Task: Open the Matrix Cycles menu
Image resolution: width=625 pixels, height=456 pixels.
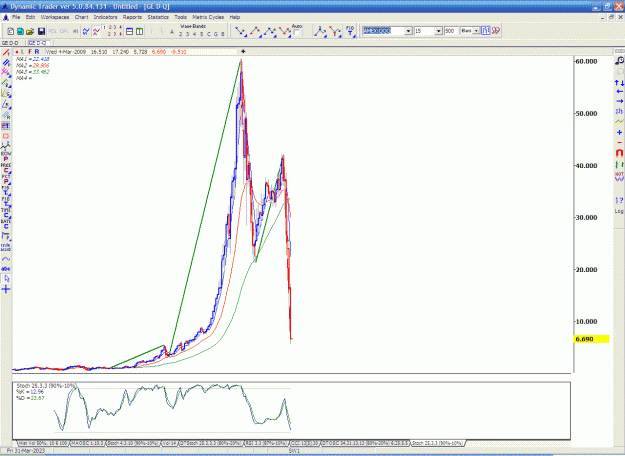Action: coord(208,17)
